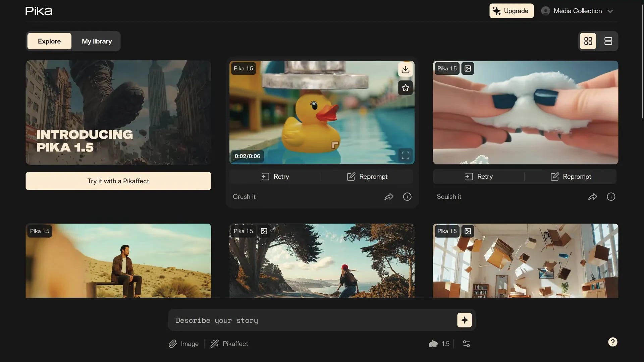Click the help question mark icon
Image resolution: width=644 pixels, height=362 pixels.
click(613, 342)
